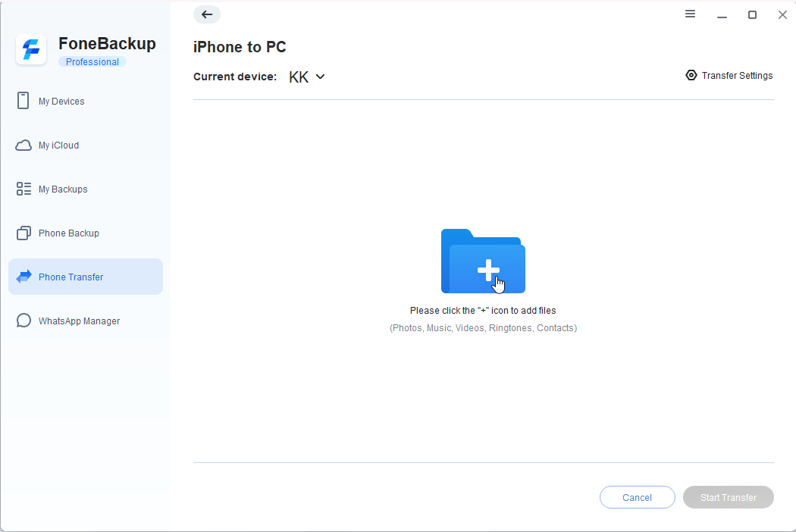
Task: Click the blue add-files folder icon
Action: coord(483,261)
